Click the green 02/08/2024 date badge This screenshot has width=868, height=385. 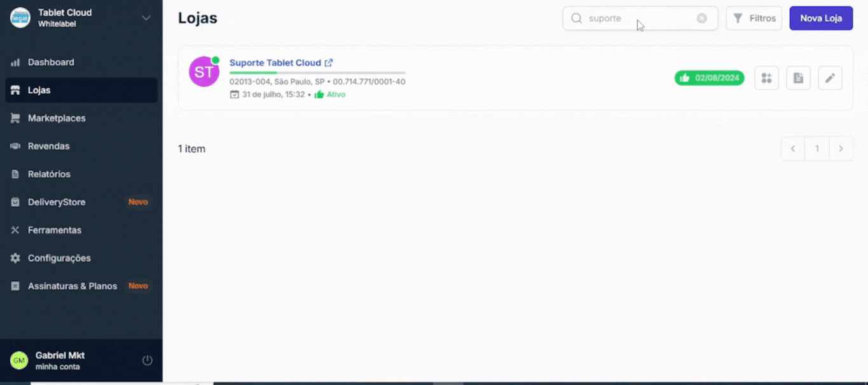tap(709, 78)
